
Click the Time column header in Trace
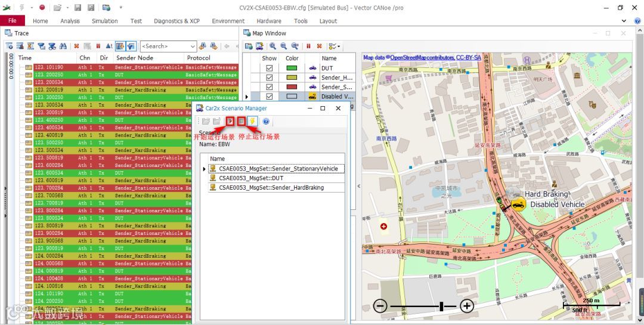coord(25,58)
